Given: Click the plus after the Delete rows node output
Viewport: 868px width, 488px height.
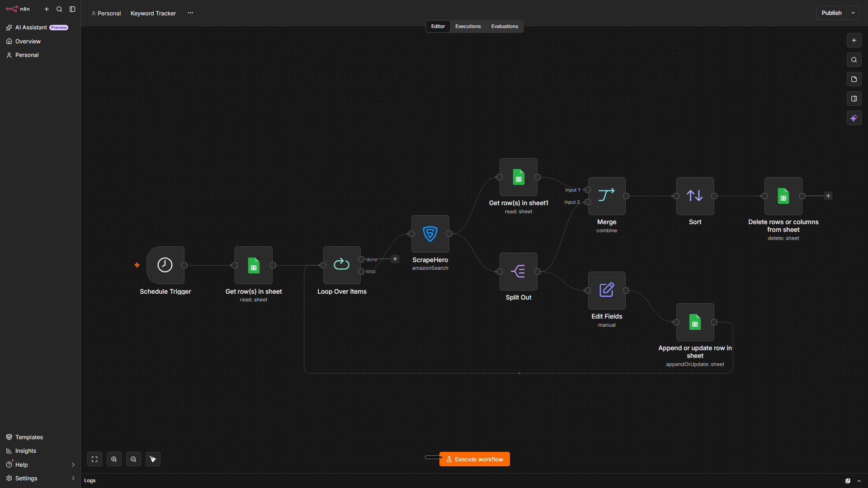Looking at the screenshot, I should point(828,196).
